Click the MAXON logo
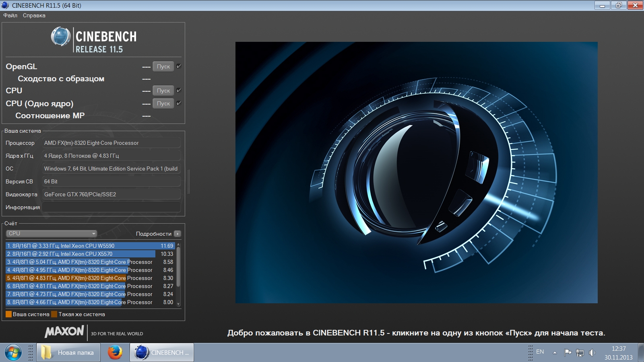644x362 pixels. [64, 331]
